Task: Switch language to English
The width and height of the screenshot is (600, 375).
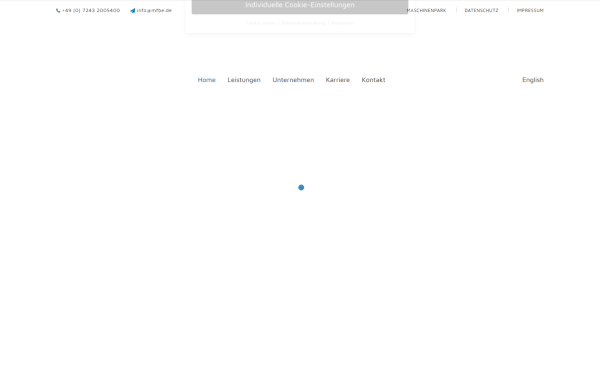Action: (x=533, y=80)
